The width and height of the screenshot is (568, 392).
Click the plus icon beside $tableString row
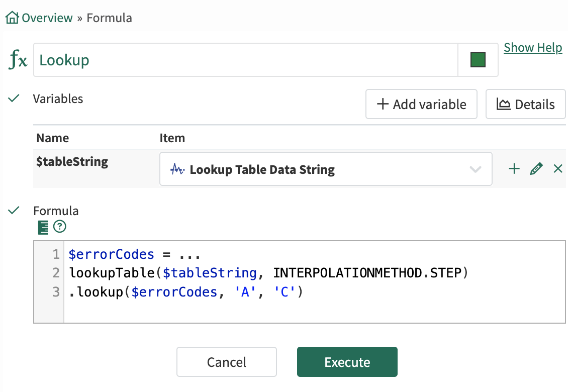click(x=514, y=169)
